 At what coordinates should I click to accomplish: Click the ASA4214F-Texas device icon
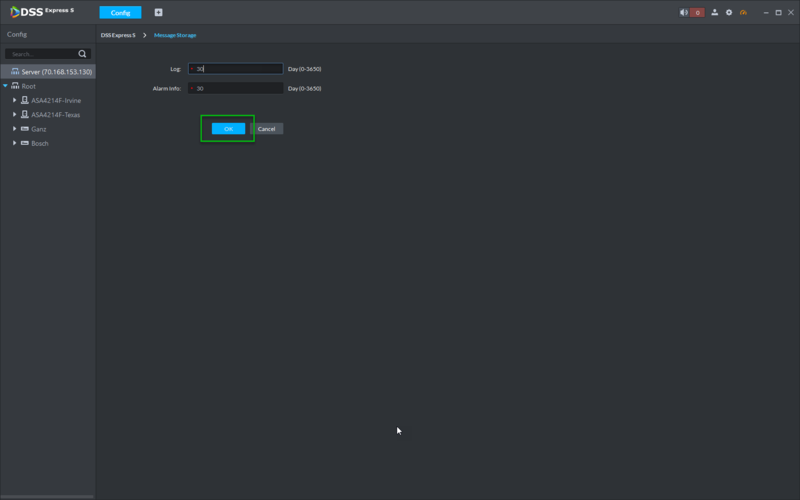(24, 114)
